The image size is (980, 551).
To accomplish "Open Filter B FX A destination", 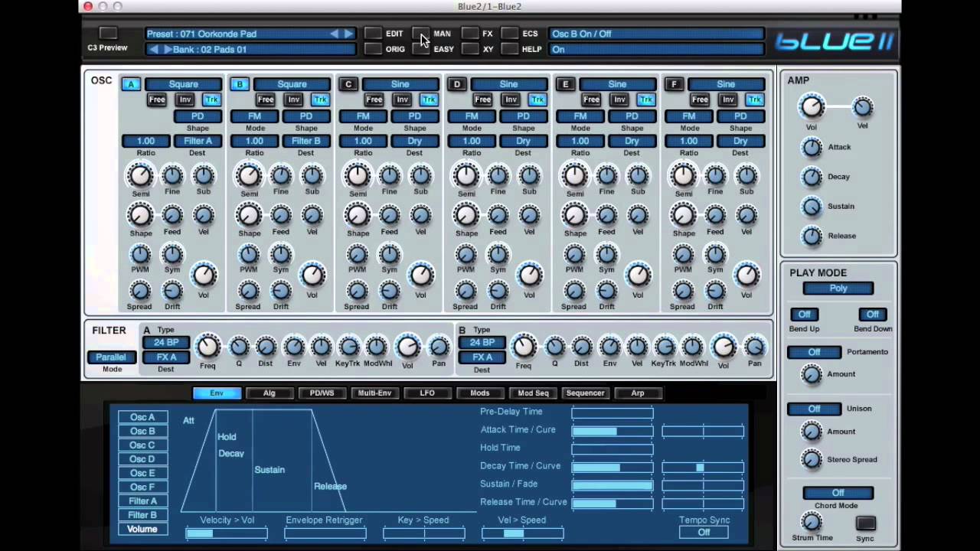I will [482, 357].
